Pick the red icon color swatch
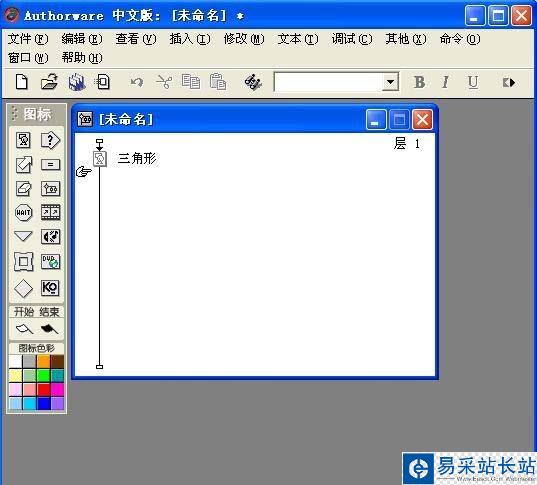The height and width of the screenshot is (485, 537). tap(43, 389)
